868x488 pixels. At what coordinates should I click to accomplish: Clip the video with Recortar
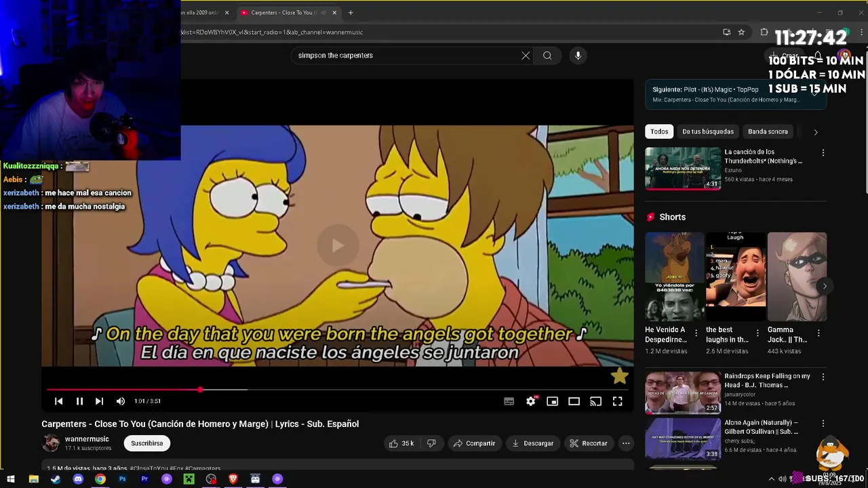(589, 443)
